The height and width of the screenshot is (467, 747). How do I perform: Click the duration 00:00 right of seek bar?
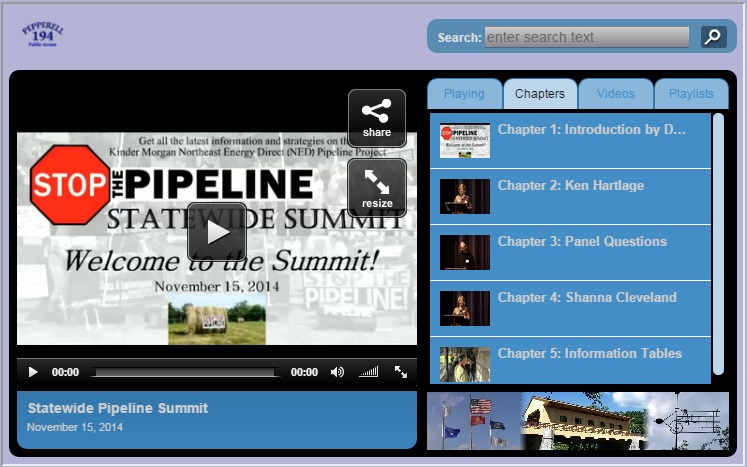point(304,372)
